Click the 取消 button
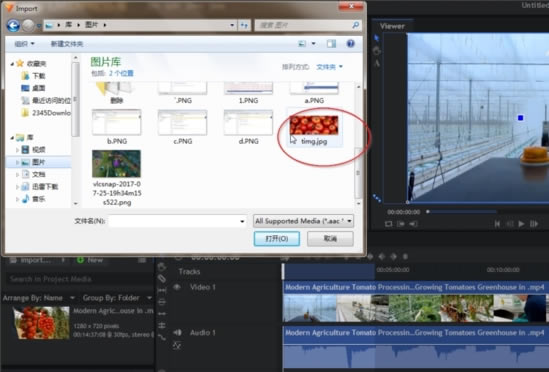The image size is (549, 372). tap(330, 239)
